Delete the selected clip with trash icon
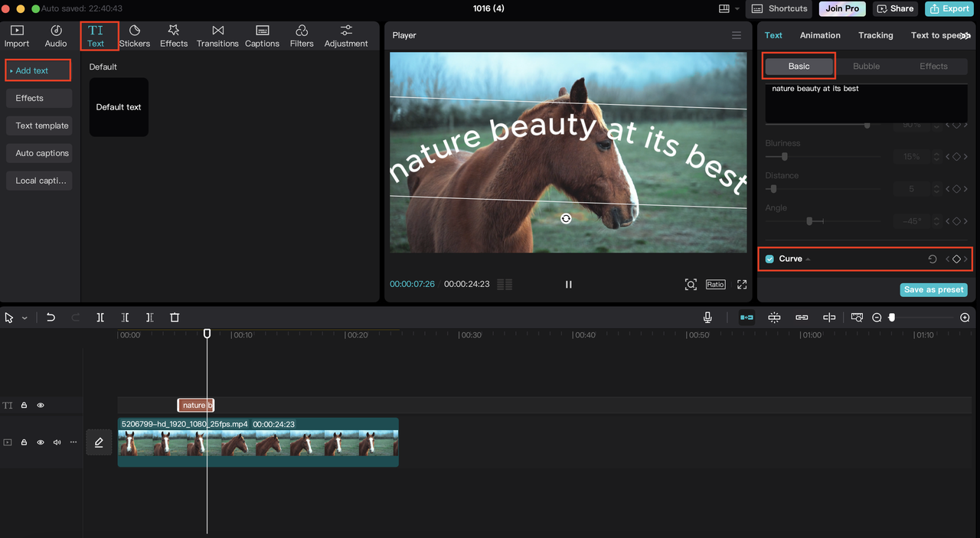This screenshot has height=538, width=980. click(175, 318)
